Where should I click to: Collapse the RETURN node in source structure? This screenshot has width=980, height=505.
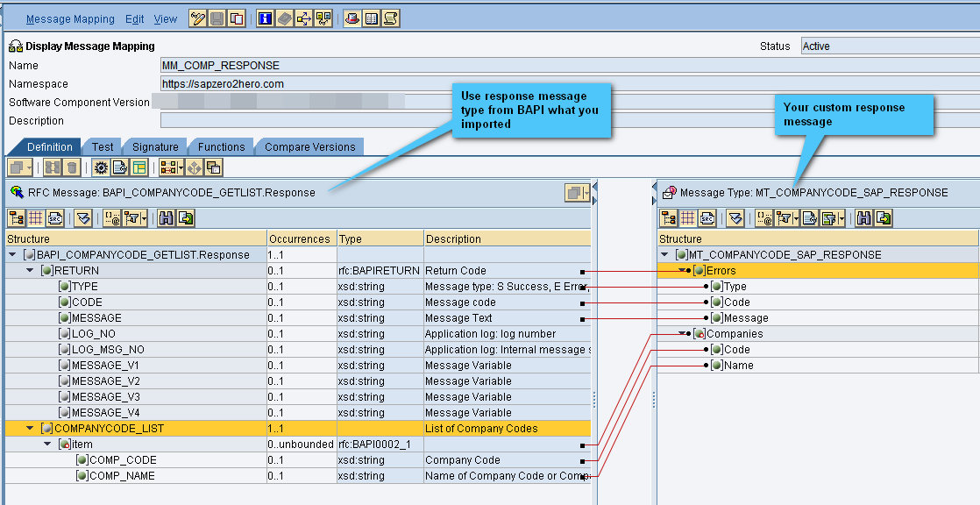(30, 271)
